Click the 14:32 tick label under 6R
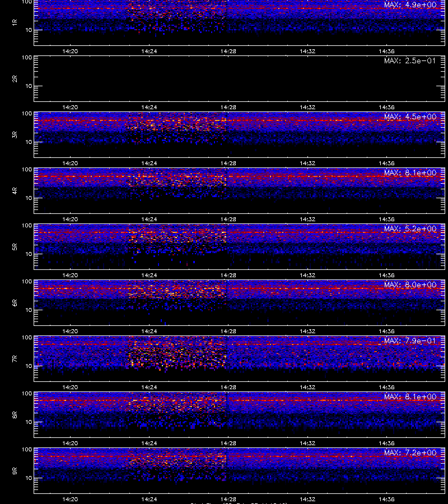 coord(307,331)
